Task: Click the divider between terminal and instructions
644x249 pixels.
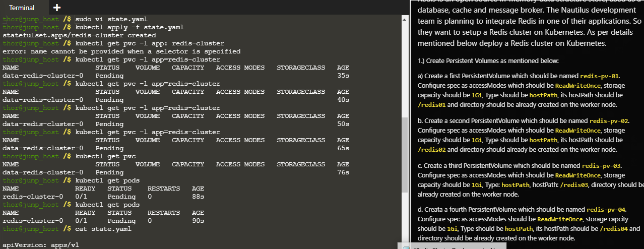Action: [x=410, y=126]
